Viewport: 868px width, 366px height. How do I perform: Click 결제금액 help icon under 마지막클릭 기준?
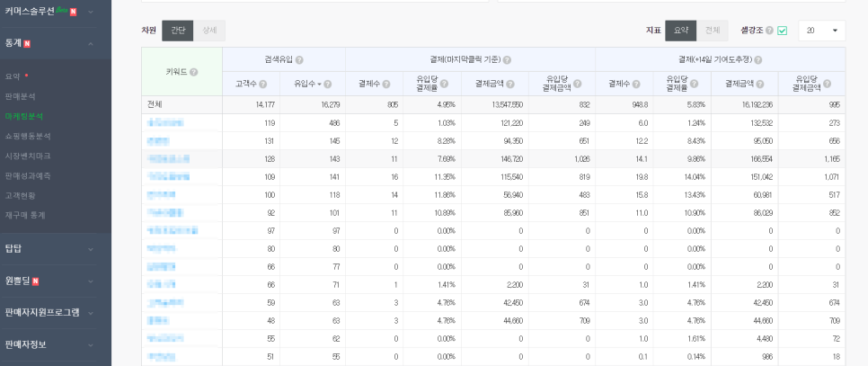click(509, 85)
